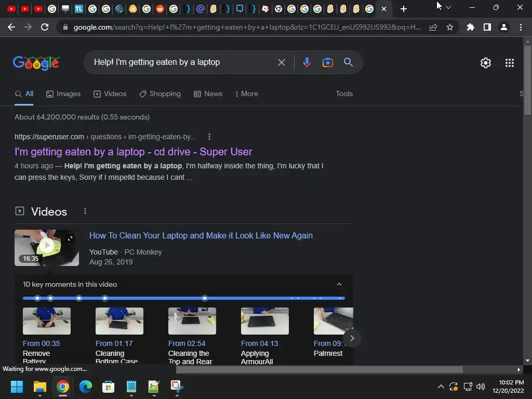Switch to Videos tab
The height and width of the screenshot is (399, 532).
[110, 94]
